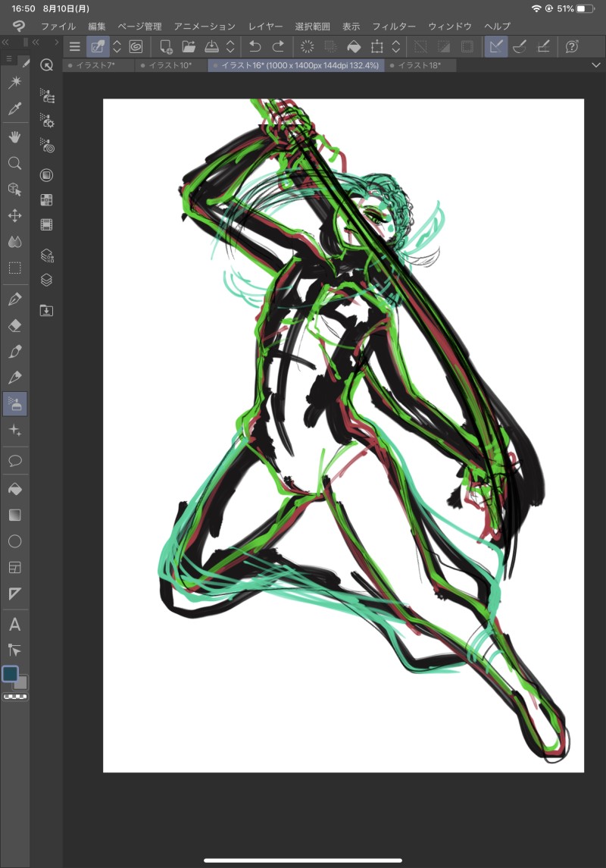Expand arrows next to Save icon

pyautogui.click(x=230, y=46)
